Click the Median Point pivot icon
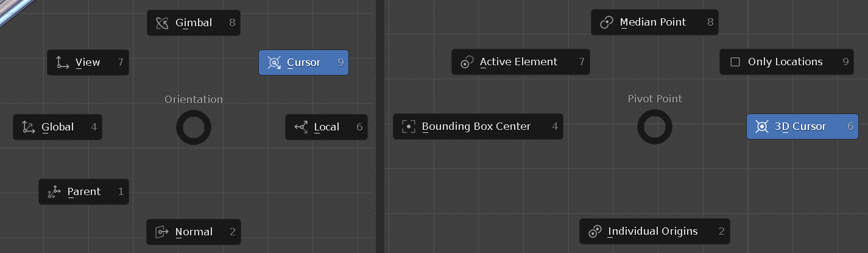Screen dimensions: 868x253 pyautogui.click(x=606, y=23)
